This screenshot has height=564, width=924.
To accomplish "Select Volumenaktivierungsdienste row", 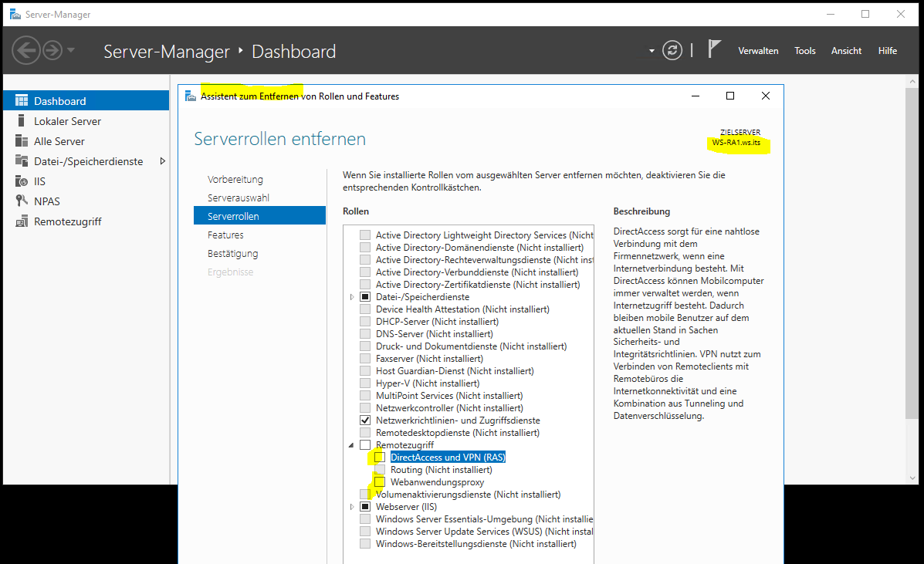I will 469,495.
